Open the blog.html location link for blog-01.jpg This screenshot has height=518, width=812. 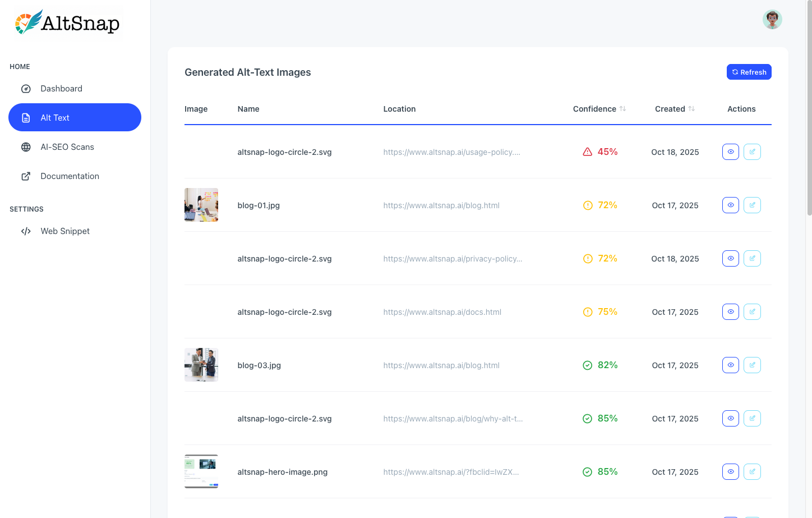click(441, 205)
